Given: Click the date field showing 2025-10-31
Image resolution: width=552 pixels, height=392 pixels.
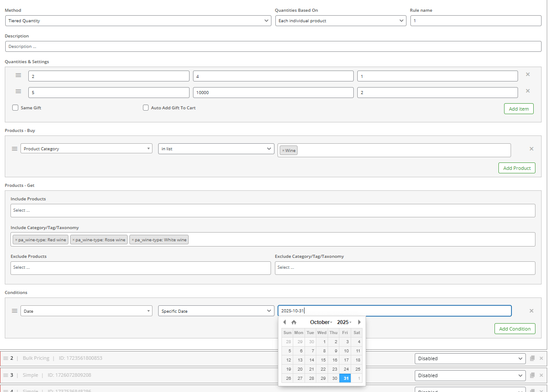Looking at the screenshot, I should tap(395, 311).
